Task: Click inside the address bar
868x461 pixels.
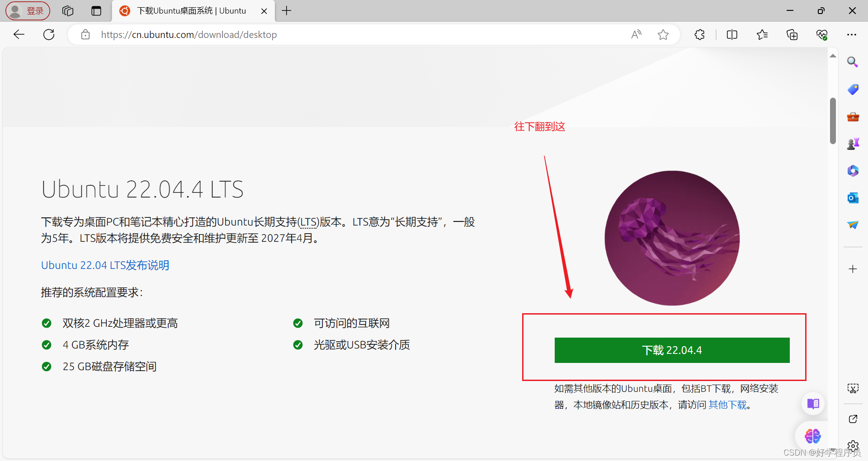Action: tap(316, 34)
